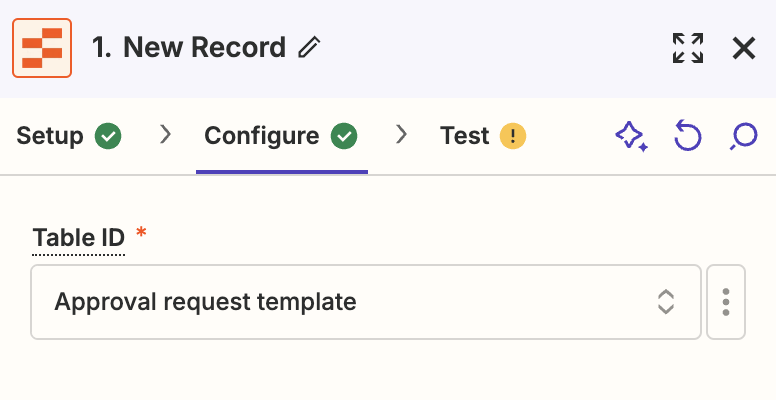Click the "1. New Record" step title
This screenshot has height=400, width=776.
pyautogui.click(x=189, y=47)
